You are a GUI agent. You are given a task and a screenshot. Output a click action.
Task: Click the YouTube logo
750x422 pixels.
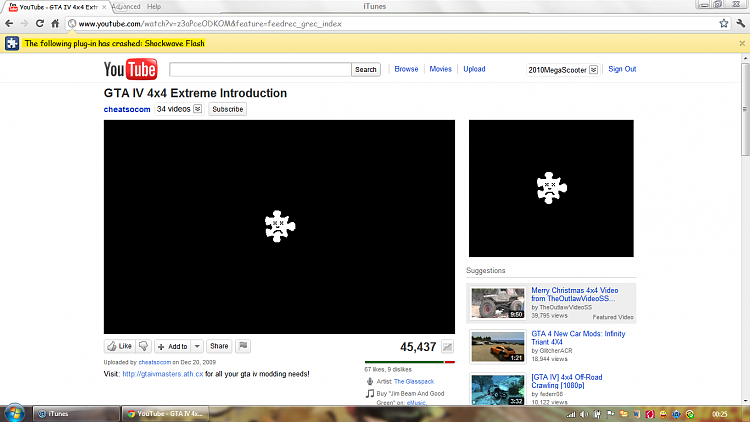131,69
